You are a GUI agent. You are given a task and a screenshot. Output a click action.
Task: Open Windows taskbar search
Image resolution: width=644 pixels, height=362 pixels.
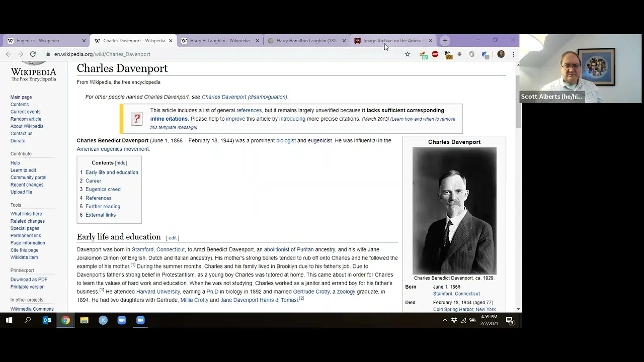(x=28, y=320)
